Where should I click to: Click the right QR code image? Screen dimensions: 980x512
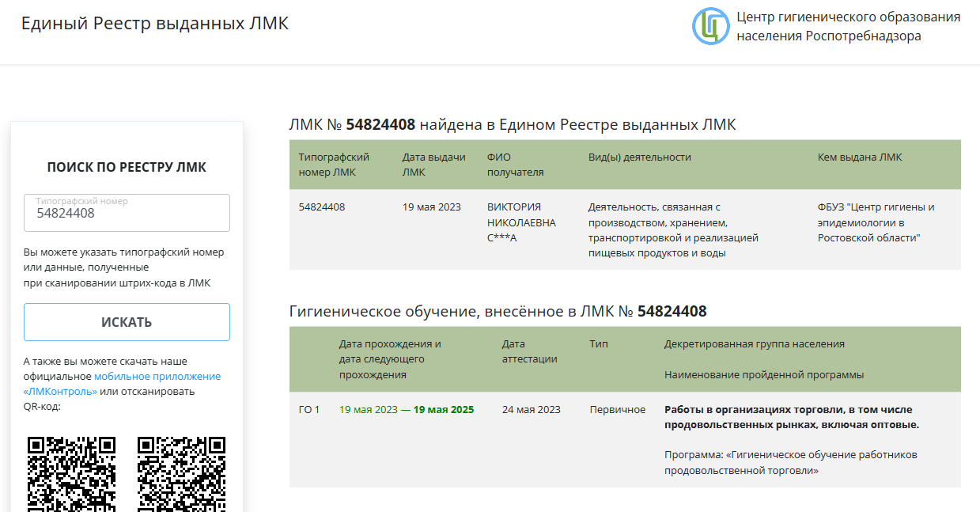(181, 472)
